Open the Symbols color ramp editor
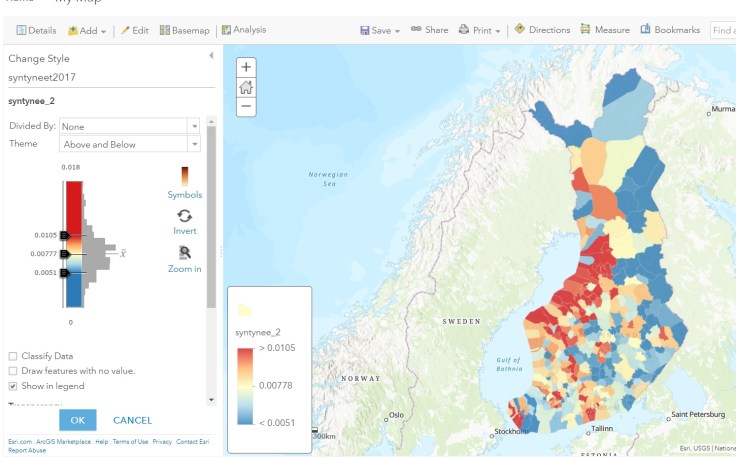The height and width of the screenshot is (458, 736). tap(184, 183)
